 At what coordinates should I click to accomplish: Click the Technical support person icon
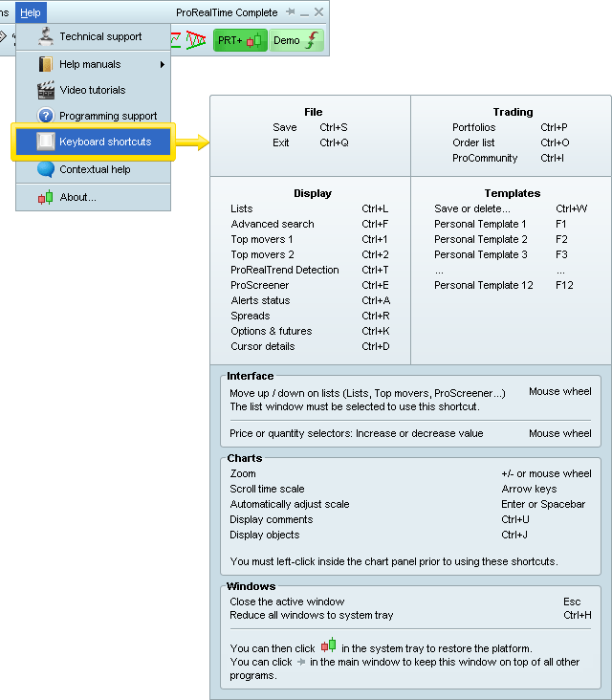45,36
